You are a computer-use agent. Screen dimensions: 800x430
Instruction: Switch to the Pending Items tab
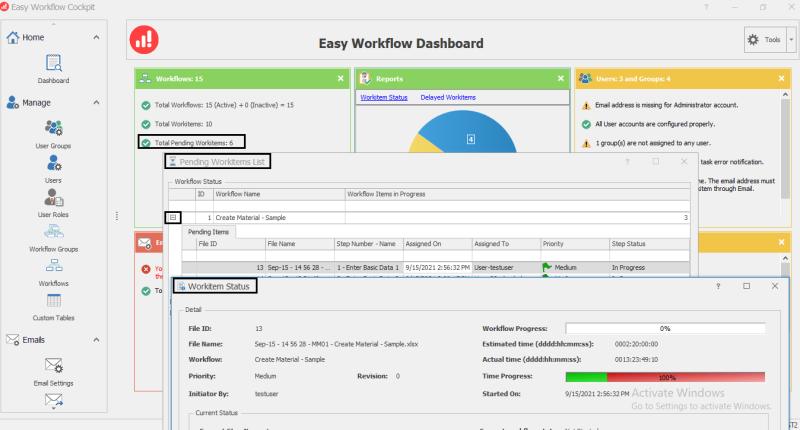(x=208, y=231)
